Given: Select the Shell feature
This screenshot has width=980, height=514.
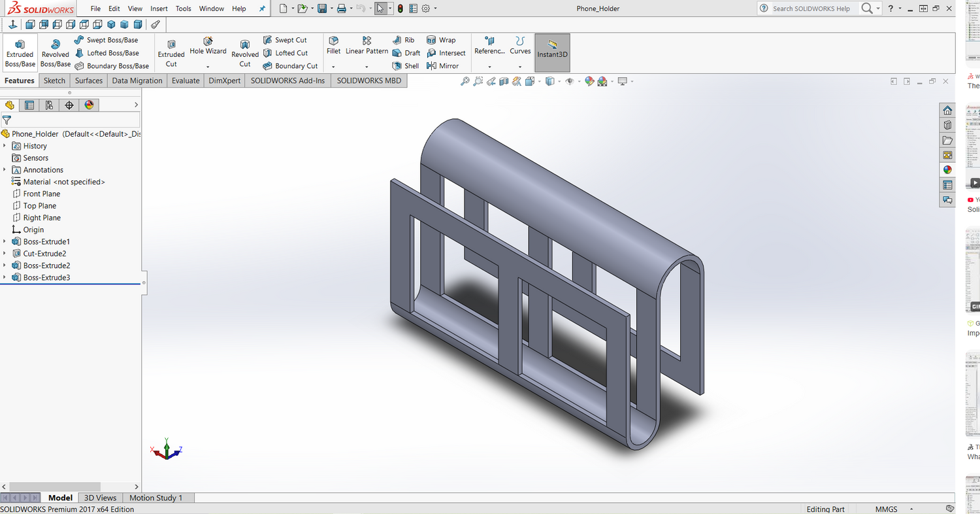Looking at the screenshot, I should tap(406, 66).
